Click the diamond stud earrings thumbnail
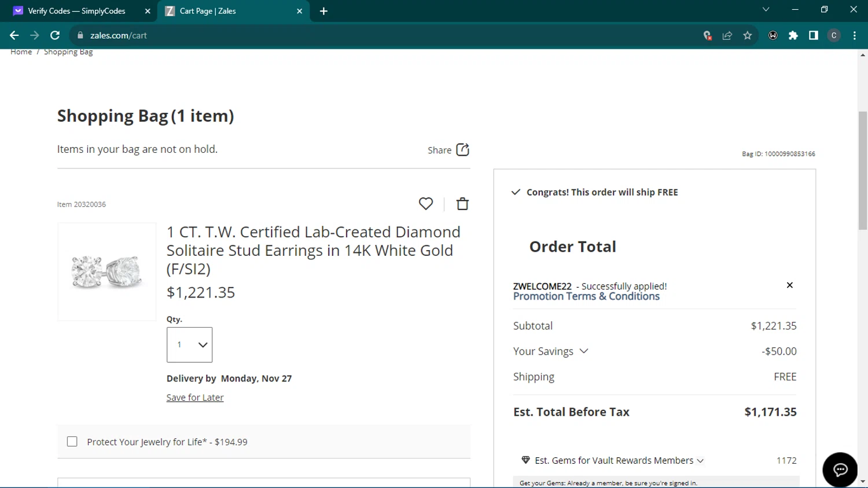This screenshot has width=868, height=488. tap(107, 272)
